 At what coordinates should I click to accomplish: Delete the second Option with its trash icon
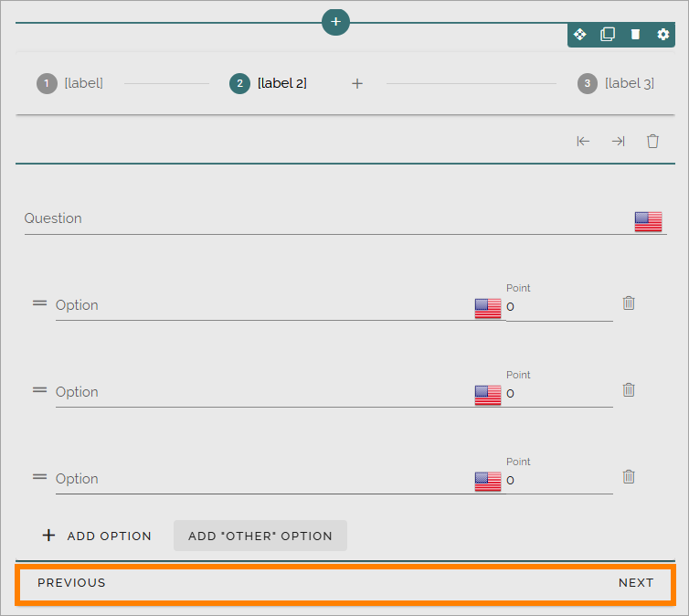click(x=629, y=389)
